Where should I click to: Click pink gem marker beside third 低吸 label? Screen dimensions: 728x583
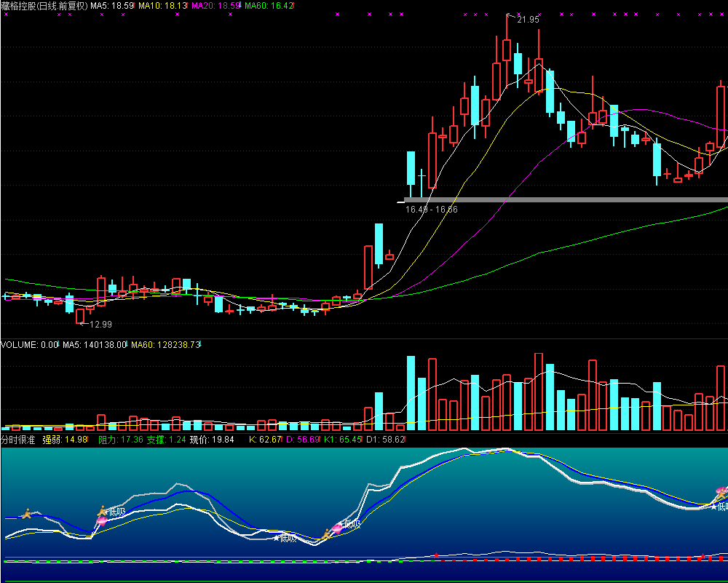[x=338, y=528]
